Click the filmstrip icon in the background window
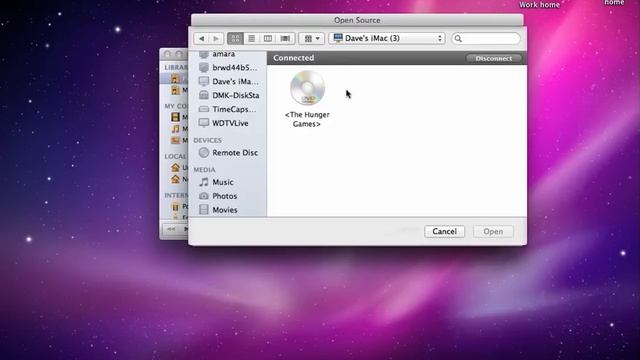This screenshot has height=360, width=640. (175, 117)
